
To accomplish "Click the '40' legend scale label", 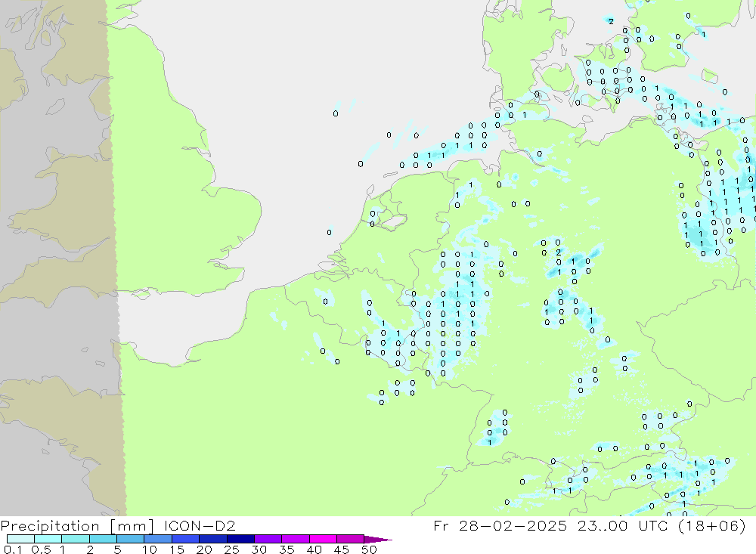I will click(x=314, y=549).
